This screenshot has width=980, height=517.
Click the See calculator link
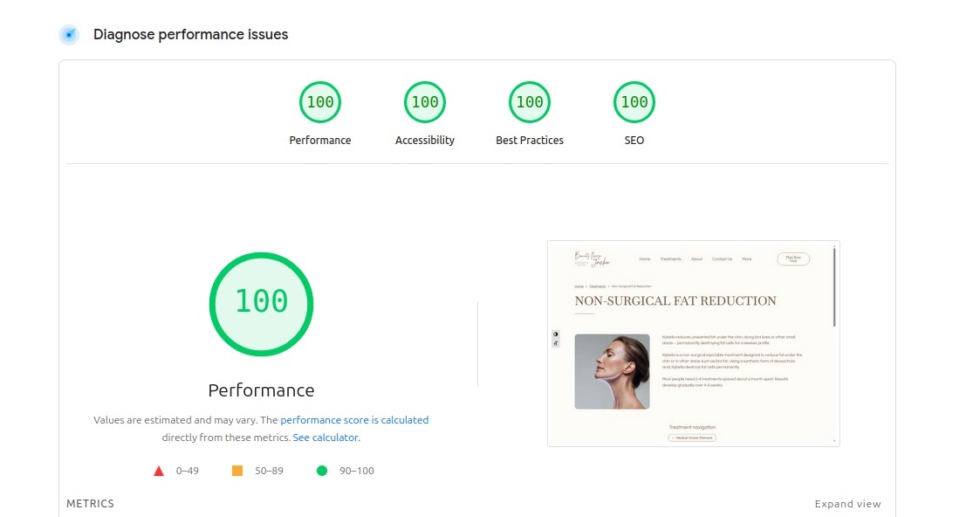pos(325,438)
